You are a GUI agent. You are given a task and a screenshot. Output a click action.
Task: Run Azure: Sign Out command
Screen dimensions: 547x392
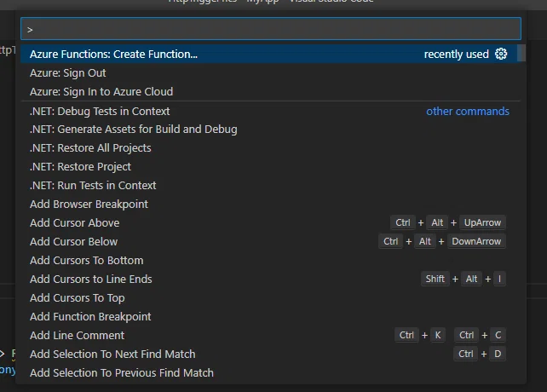pos(268,73)
